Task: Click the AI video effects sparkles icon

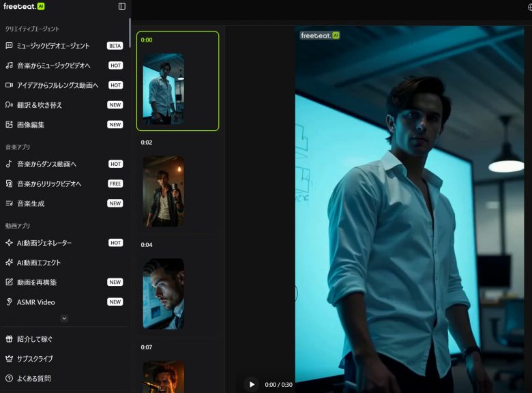Action: click(9, 262)
